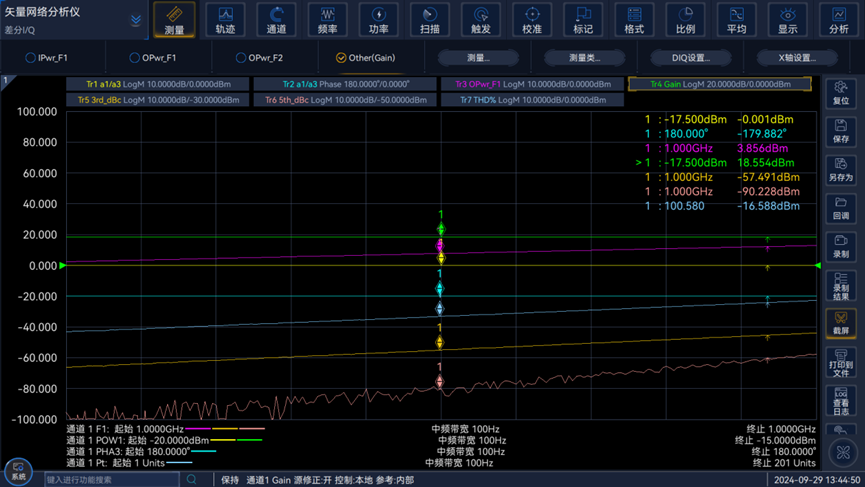Select the OPwr_F2 radio option
The image size is (865, 487).
(259, 57)
